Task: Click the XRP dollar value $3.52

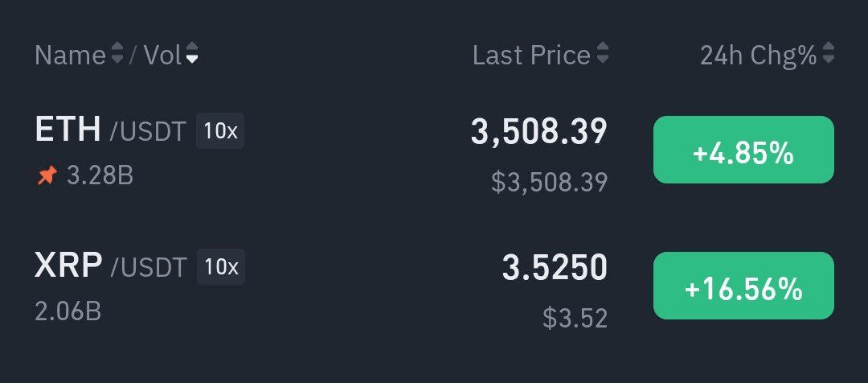Action: tap(575, 318)
